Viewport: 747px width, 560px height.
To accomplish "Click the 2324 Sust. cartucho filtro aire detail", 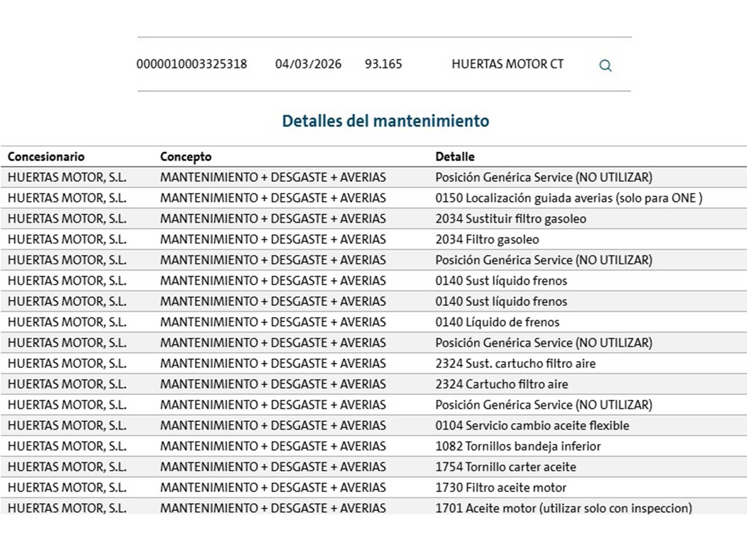I will tap(516, 363).
